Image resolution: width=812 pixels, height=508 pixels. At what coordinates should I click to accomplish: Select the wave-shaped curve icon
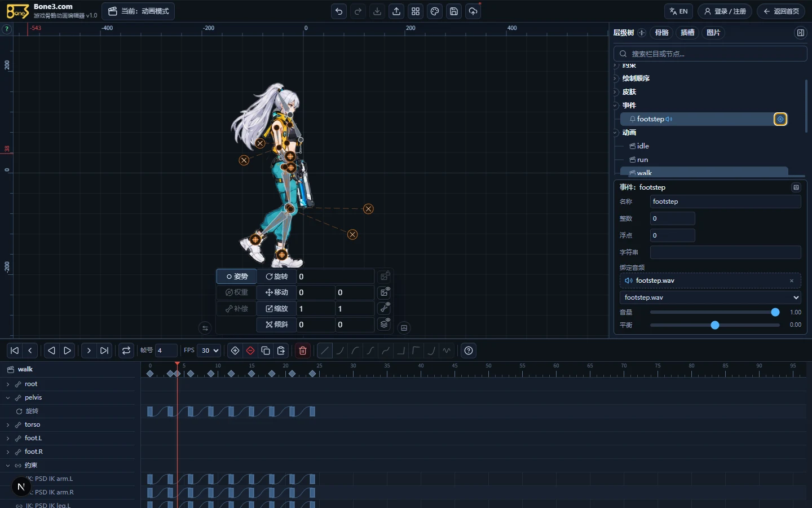(x=447, y=351)
